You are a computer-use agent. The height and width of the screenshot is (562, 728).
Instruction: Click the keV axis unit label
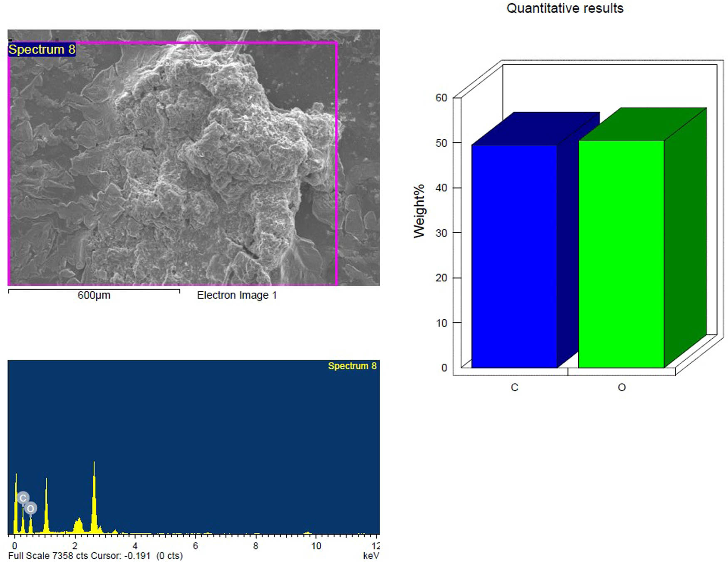371,556
